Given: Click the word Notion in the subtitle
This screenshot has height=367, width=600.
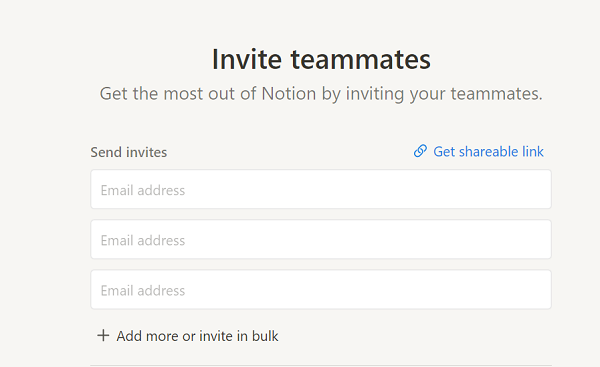Looking at the screenshot, I should [x=289, y=94].
